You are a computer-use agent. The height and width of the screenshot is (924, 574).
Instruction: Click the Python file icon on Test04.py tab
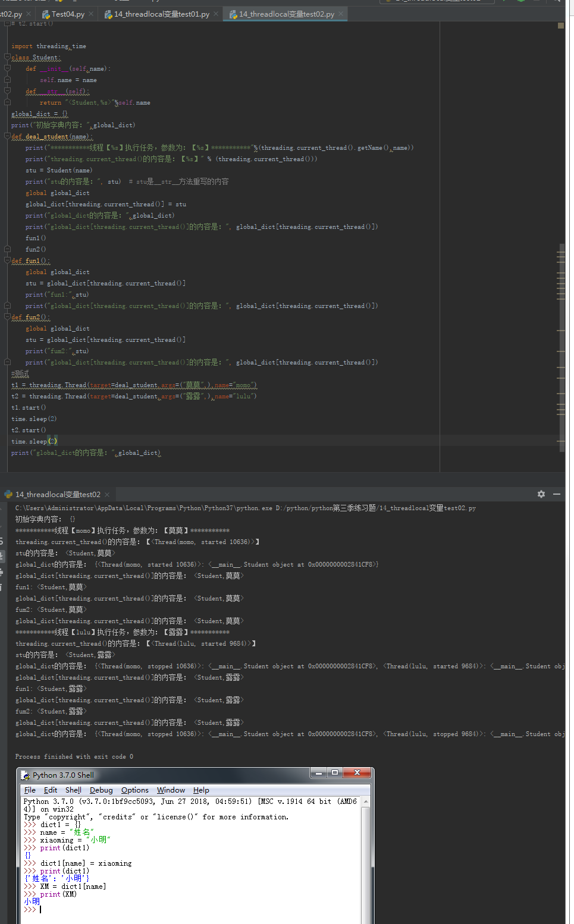pos(46,14)
